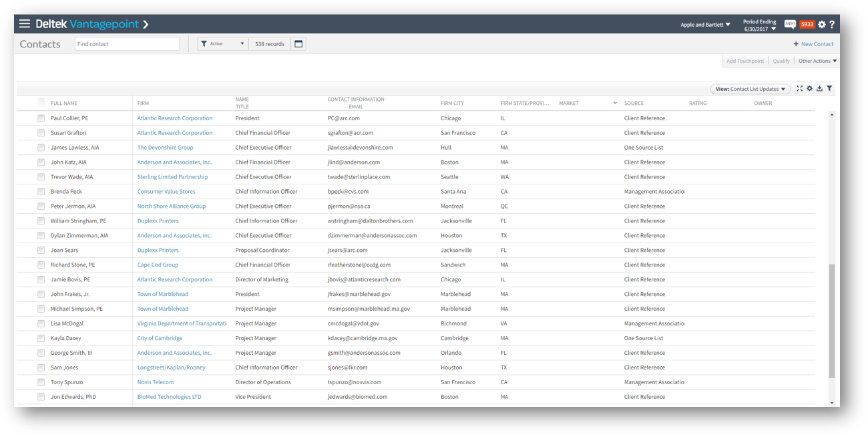Click inside the Find contact search field
868x435 pixels.
[127, 43]
